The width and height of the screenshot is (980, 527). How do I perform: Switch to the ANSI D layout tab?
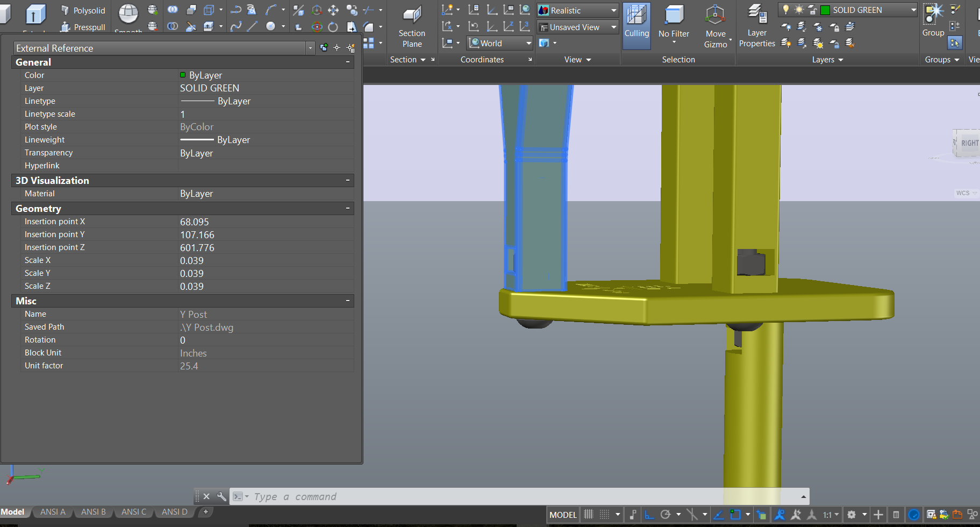click(x=173, y=511)
